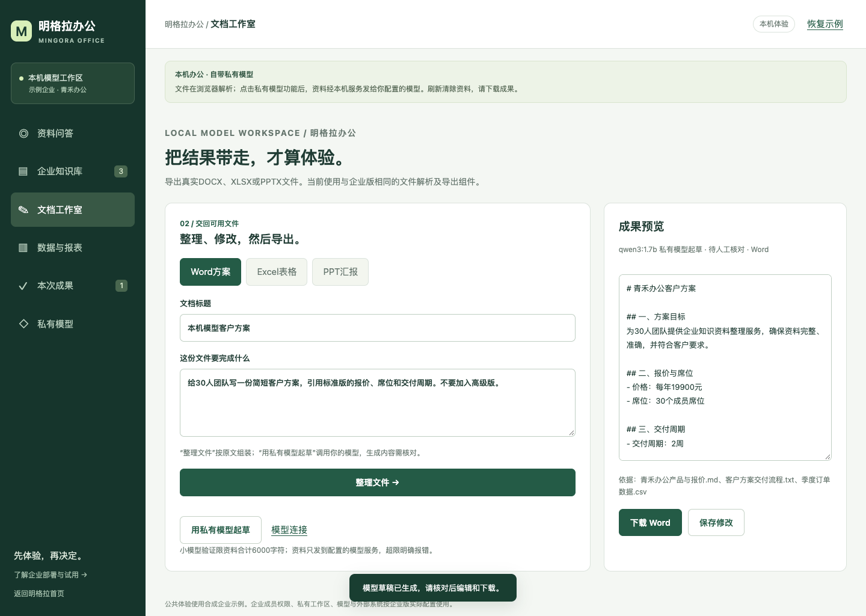Click 返回明格拉首页 link

tap(39, 594)
